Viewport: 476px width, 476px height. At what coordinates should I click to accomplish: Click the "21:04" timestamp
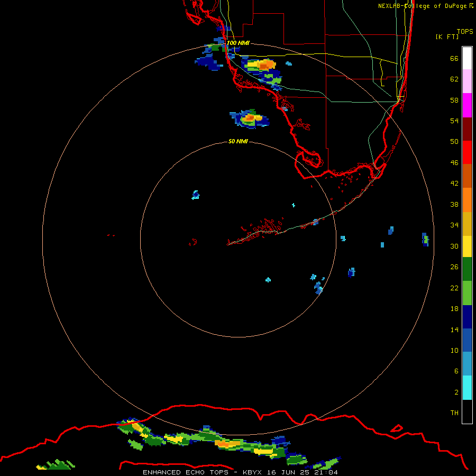(326, 472)
